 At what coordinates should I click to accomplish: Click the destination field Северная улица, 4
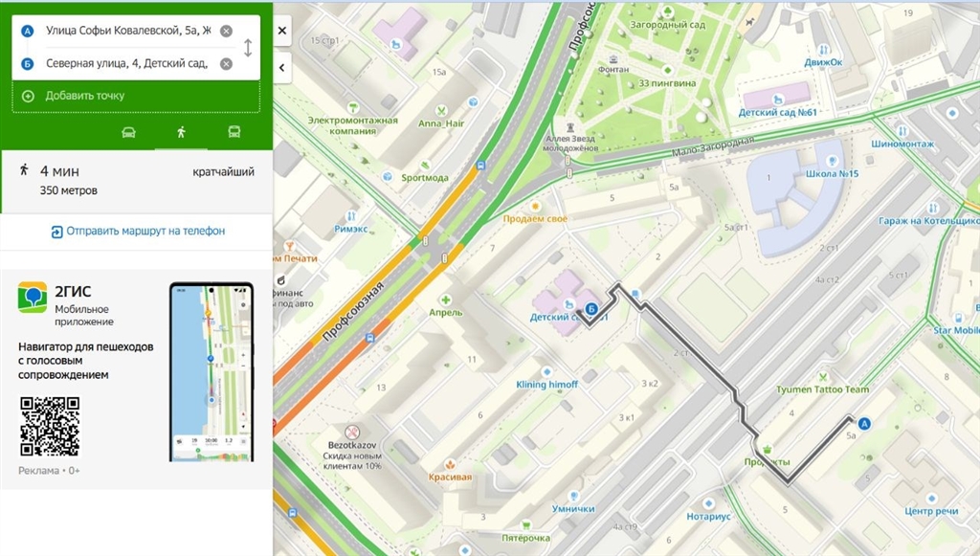point(113,64)
